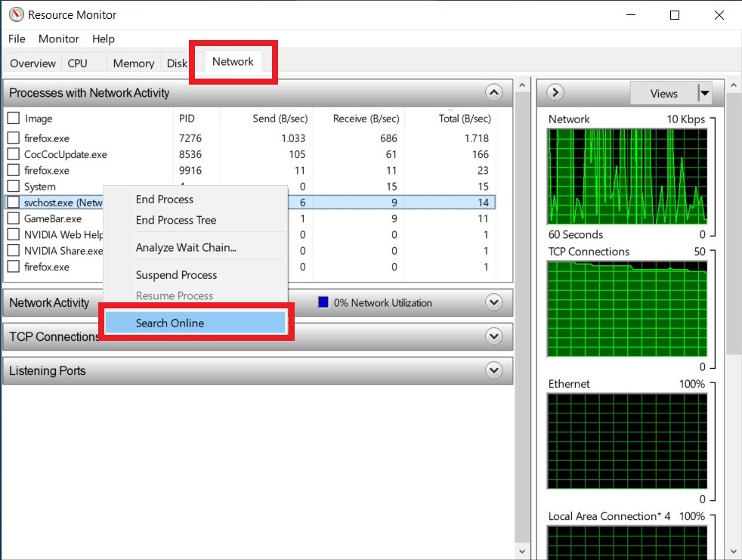Open the File menu
742x560 pixels.
click(x=17, y=39)
